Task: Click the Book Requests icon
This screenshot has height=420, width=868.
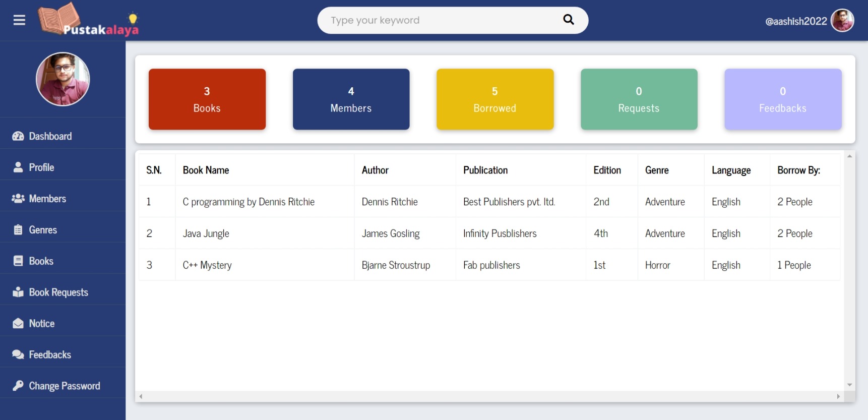Action: tap(18, 292)
